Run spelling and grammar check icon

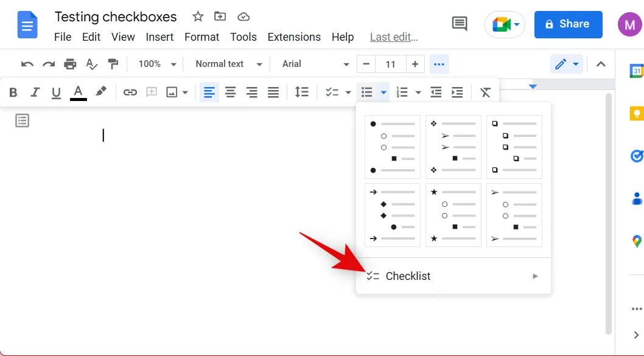click(91, 64)
